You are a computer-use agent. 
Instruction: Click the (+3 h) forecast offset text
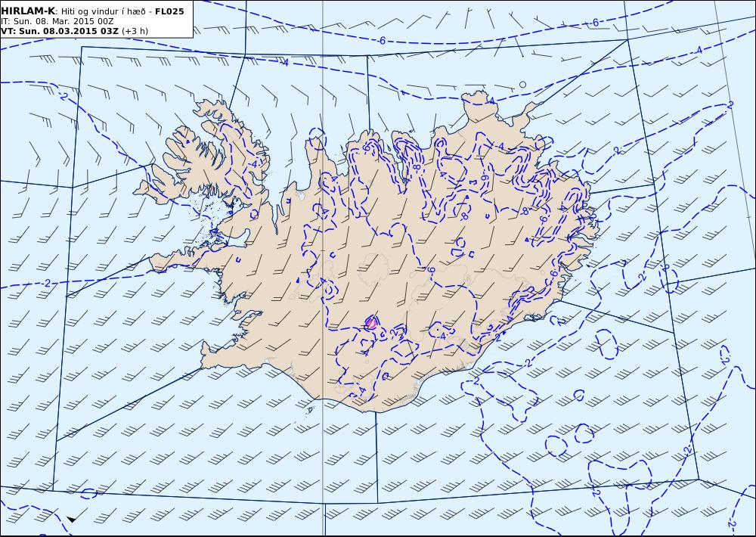[x=135, y=31]
